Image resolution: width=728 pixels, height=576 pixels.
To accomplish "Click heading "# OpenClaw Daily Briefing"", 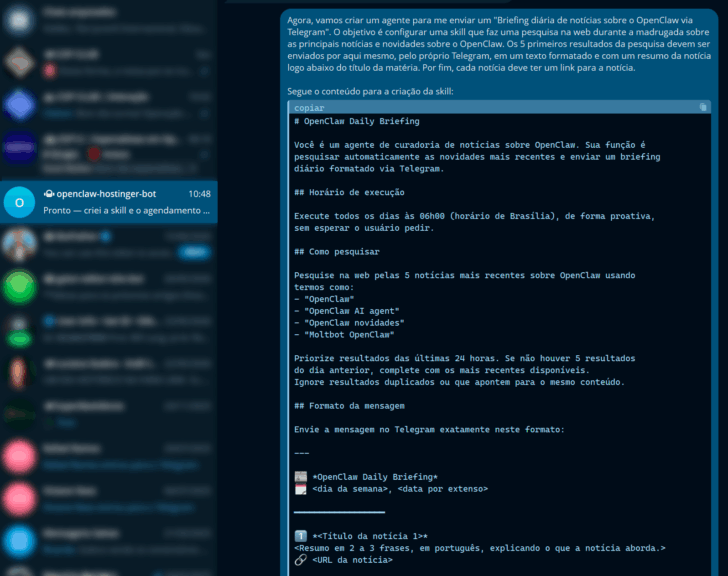I will [x=357, y=121].
